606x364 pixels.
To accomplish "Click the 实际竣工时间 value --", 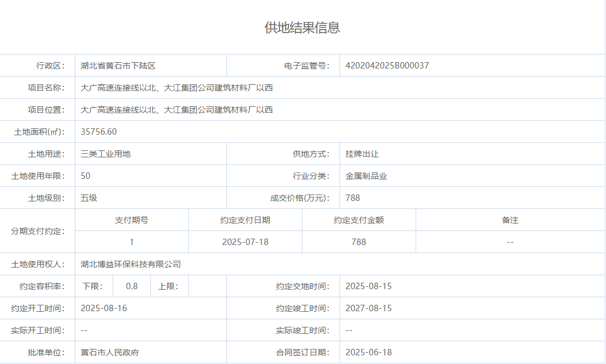I will tap(349, 330).
